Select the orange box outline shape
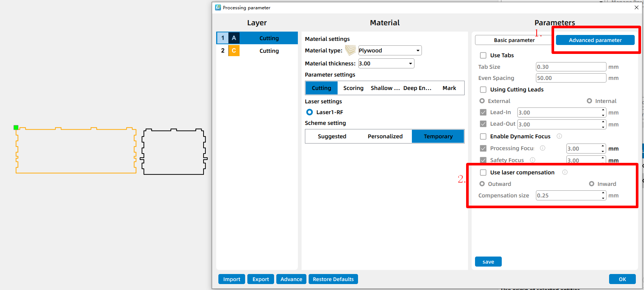Image resolution: width=644 pixels, height=290 pixels. click(x=76, y=150)
